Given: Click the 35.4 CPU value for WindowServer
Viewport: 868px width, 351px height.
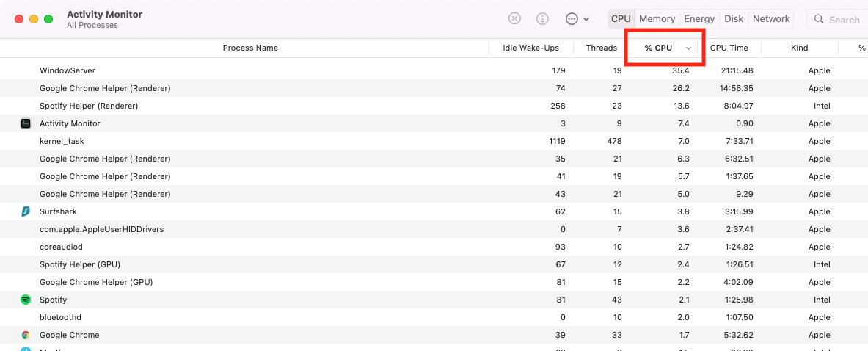Looking at the screenshot, I should click(681, 71).
